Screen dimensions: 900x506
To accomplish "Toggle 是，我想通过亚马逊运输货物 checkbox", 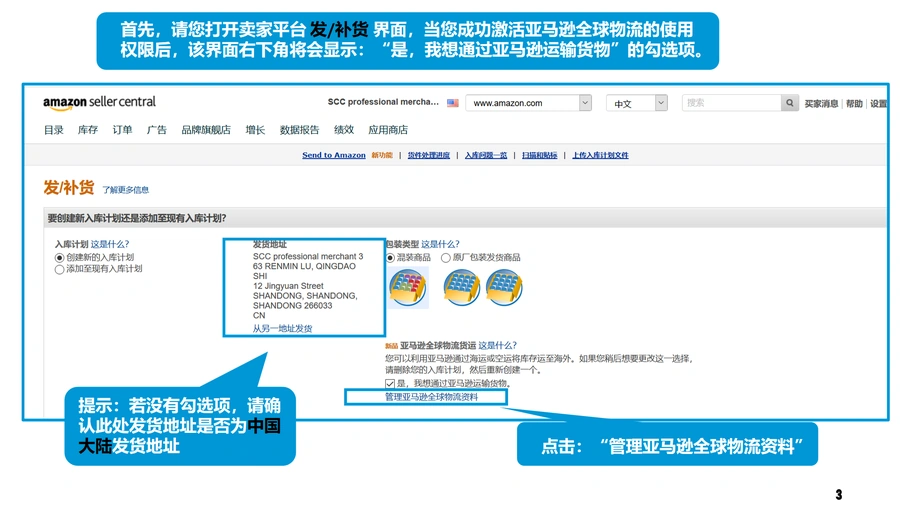I will 390,383.
